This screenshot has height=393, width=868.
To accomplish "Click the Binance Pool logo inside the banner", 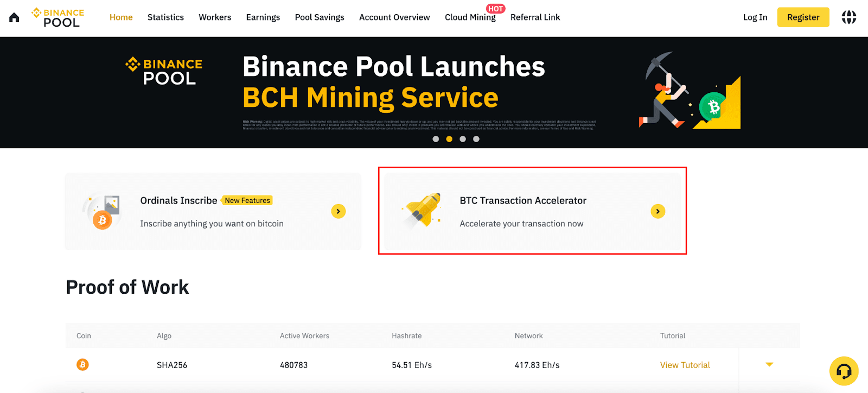I will tap(164, 72).
